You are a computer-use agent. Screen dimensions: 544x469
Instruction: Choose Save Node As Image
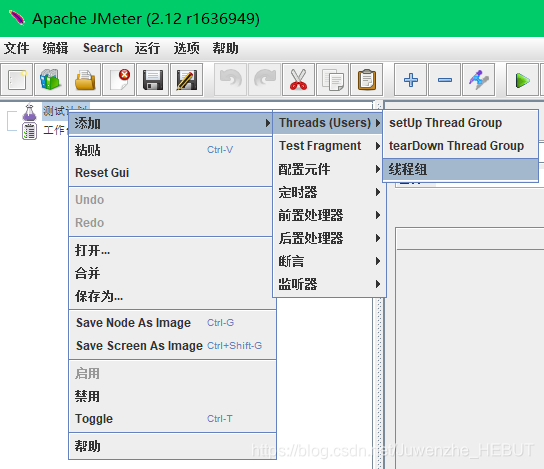[x=172, y=323]
